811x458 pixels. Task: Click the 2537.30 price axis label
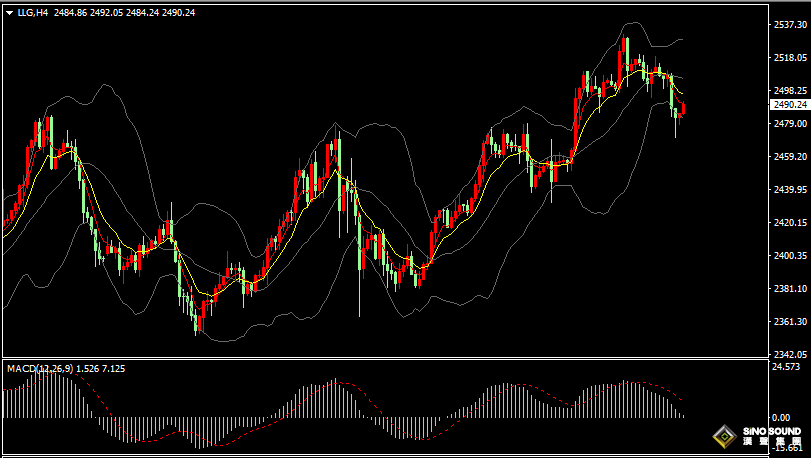[789, 25]
